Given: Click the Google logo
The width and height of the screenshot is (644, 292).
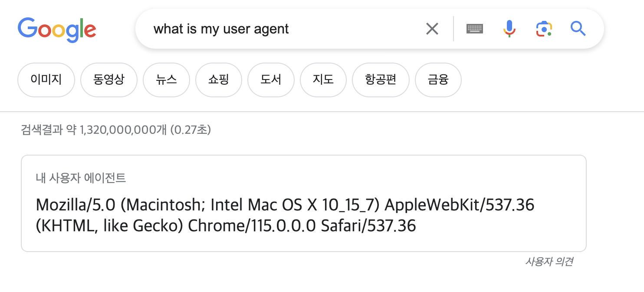Looking at the screenshot, I should pyautogui.click(x=57, y=30).
